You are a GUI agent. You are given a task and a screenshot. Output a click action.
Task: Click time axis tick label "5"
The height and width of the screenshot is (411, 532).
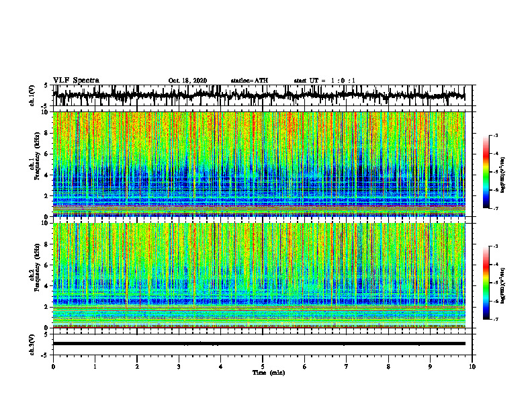(263, 367)
